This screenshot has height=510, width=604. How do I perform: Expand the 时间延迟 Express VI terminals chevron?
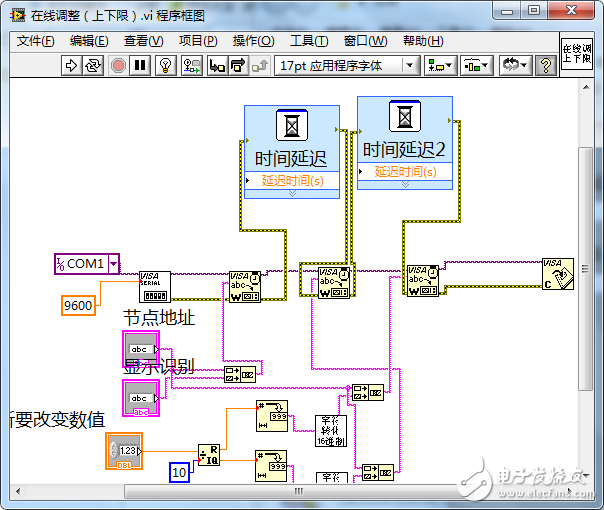pyautogui.click(x=292, y=193)
